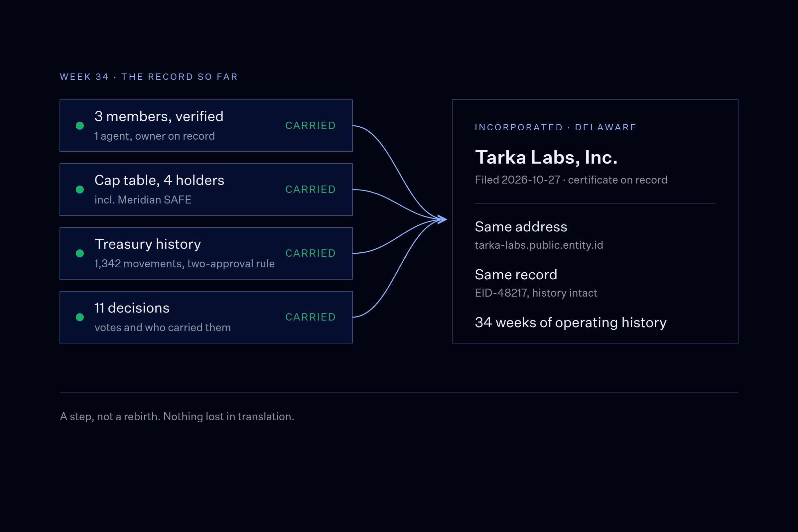Click CARRIED label in the 11 decisions row

[x=311, y=317]
